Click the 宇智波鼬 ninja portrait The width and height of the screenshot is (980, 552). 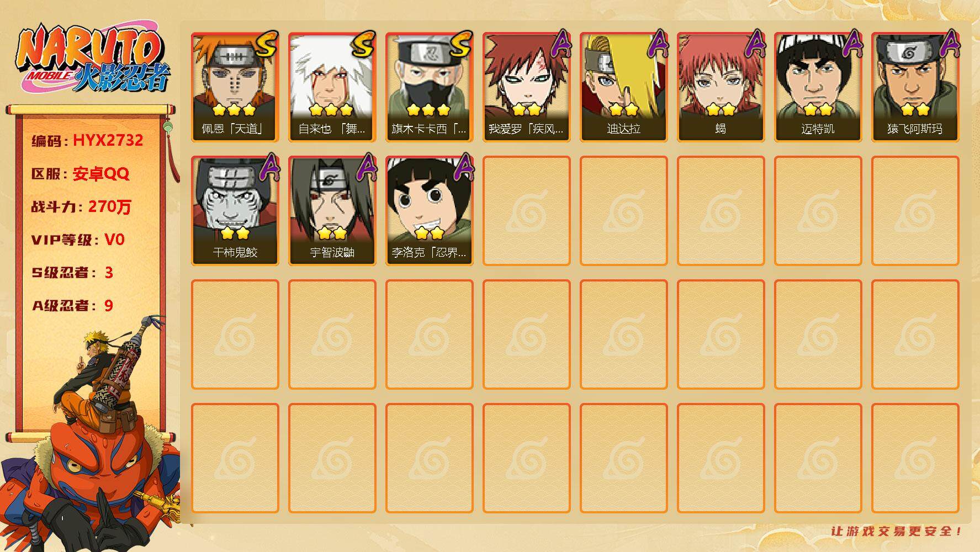(332, 211)
